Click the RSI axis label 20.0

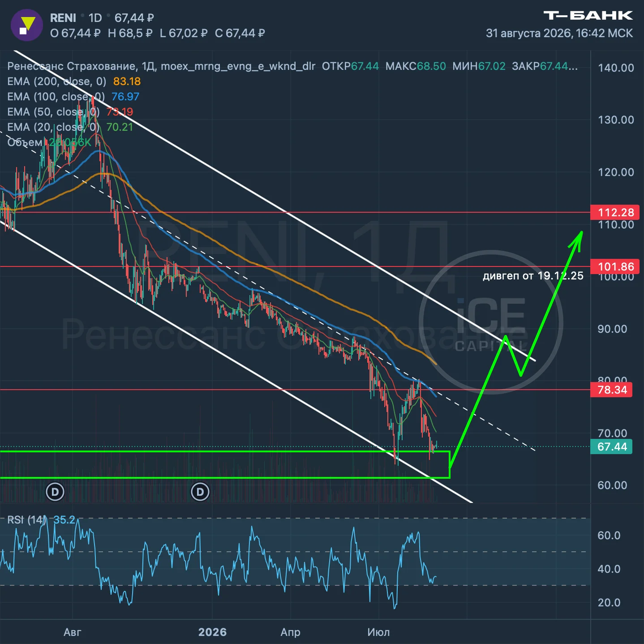[x=609, y=603]
